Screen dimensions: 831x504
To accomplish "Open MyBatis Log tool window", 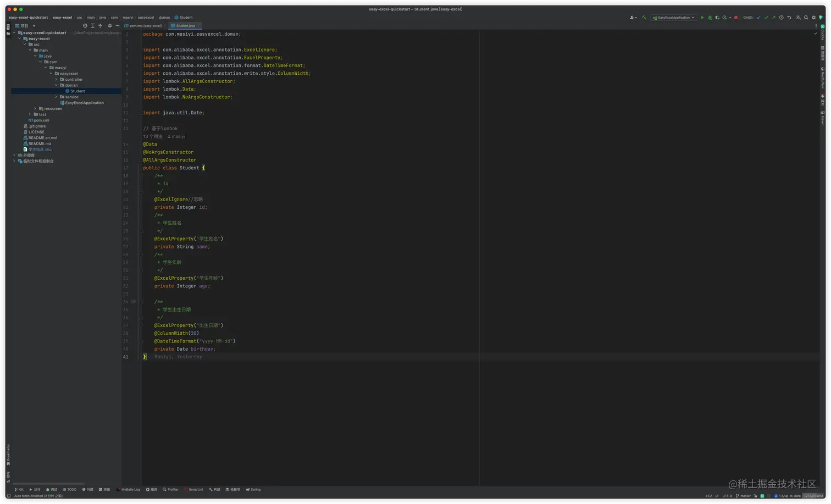I will click(x=128, y=489).
